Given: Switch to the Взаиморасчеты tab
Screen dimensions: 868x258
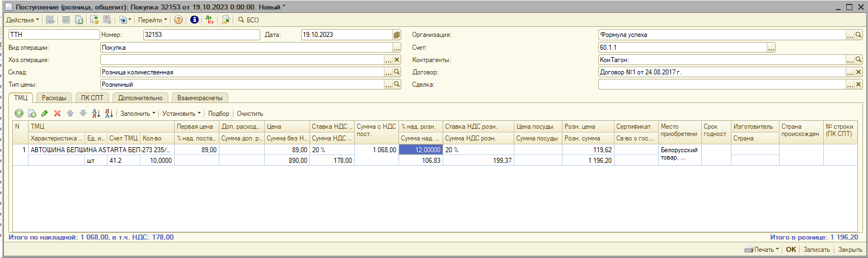Looking at the screenshot, I should [x=199, y=98].
